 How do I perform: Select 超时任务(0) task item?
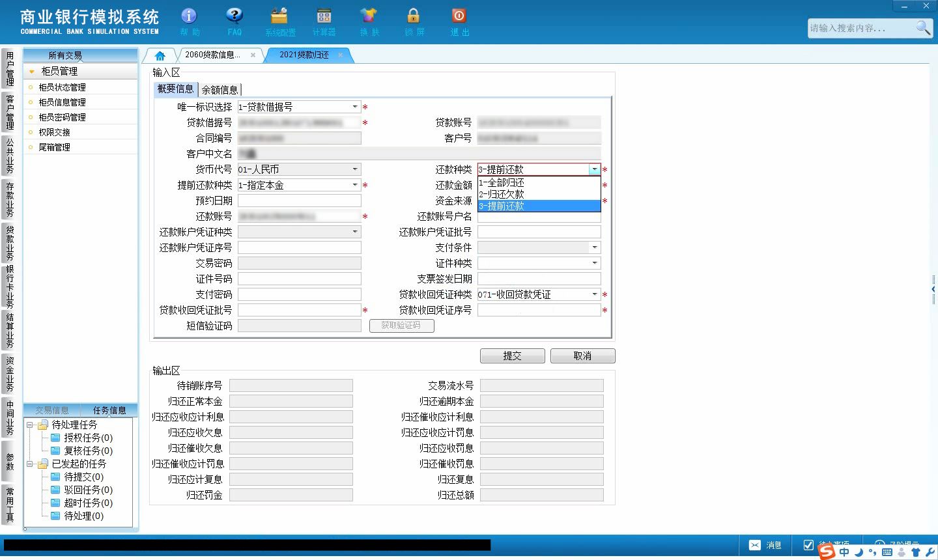point(88,503)
